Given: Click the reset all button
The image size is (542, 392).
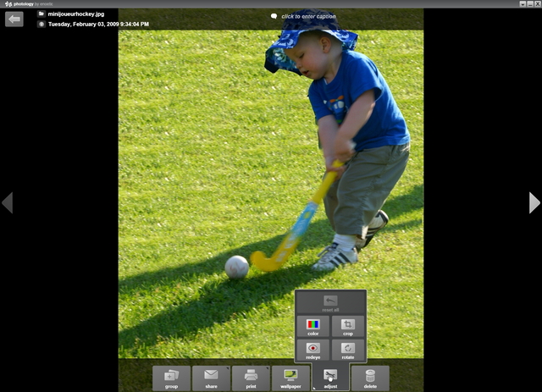Looking at the screenshot, I should [330, 303].
